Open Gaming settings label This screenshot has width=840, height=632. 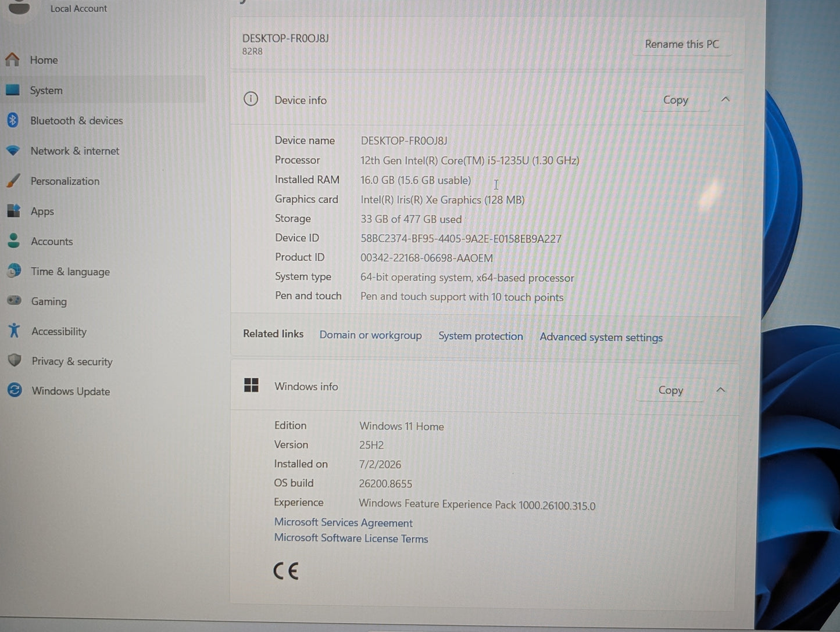coord(49,301)
